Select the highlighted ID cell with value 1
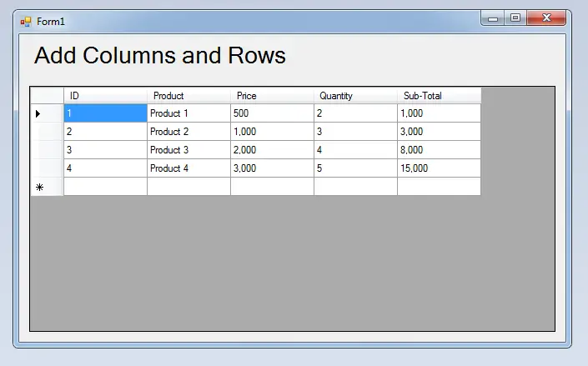Viewport: 588px width, 366px height. tap(105, 113)
